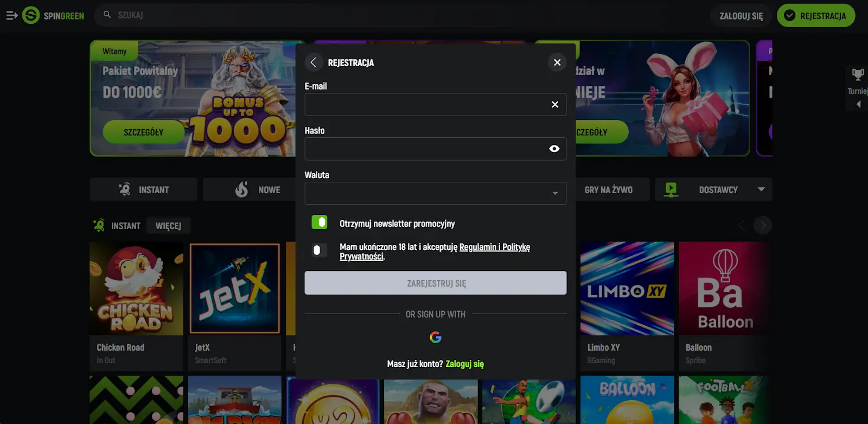Sign up with the Google icon

(x=436, y=337)
